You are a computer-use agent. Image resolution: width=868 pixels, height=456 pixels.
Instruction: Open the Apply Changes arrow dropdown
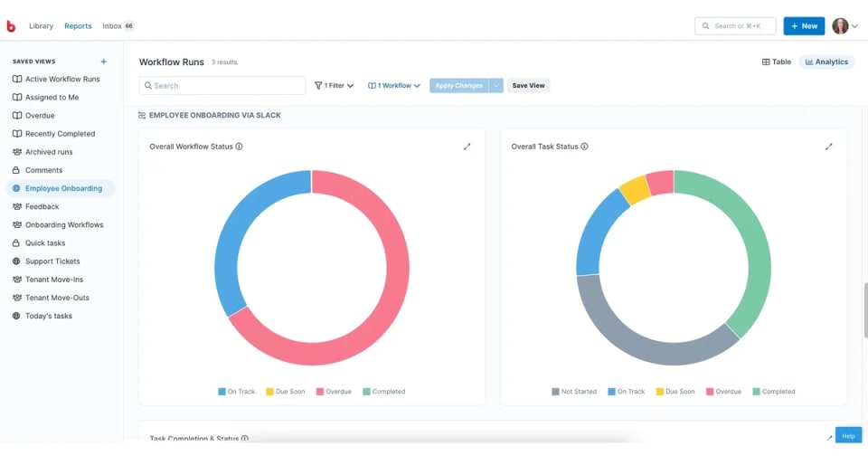coord(496,86)
